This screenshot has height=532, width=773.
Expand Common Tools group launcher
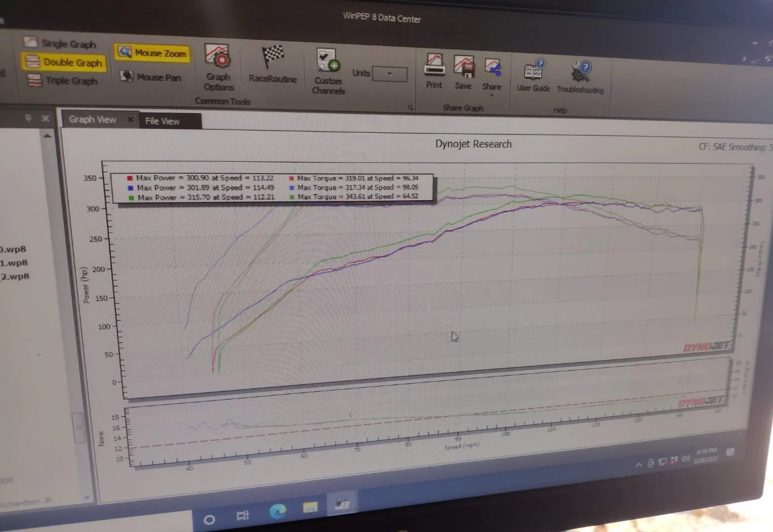(x=410, y=107)
